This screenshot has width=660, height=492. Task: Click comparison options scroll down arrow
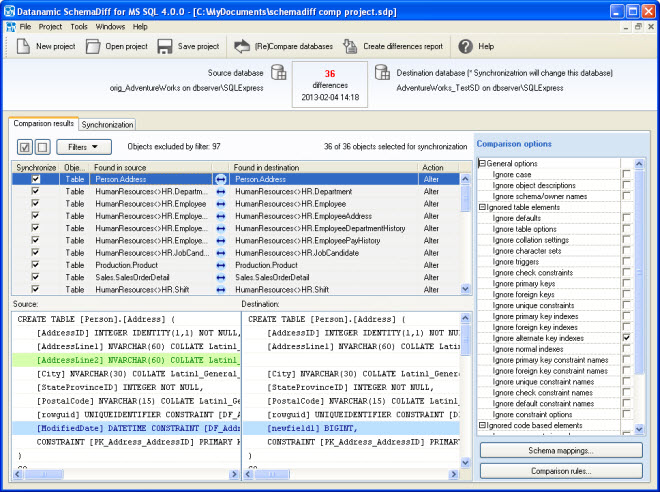[639, 429]
